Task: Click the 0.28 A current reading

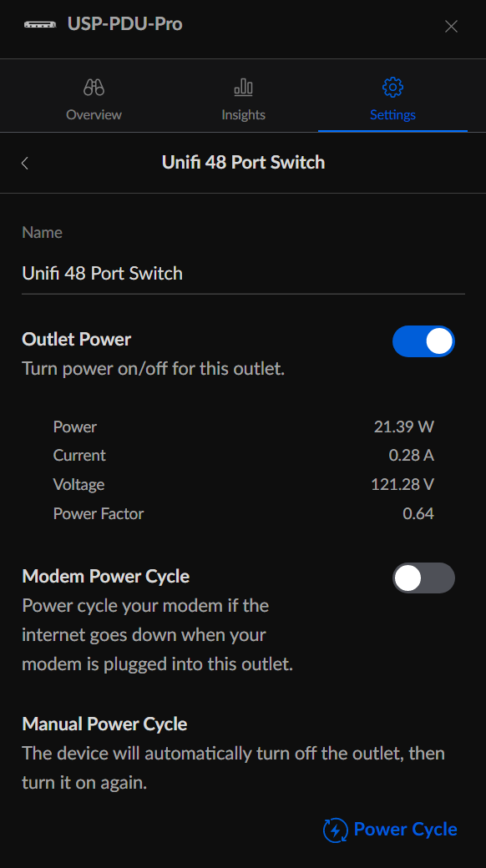Action: coord(411,456)
